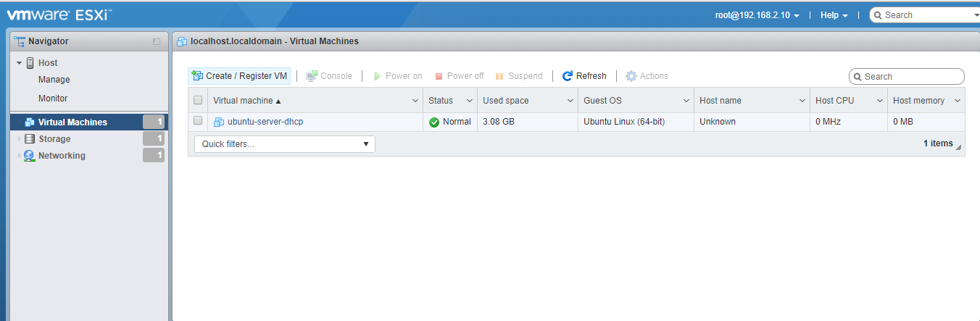This screenshot has height=321, width=980.
Task: Open the root@192.168.2.10 user menu
Action: click(757, 15)
